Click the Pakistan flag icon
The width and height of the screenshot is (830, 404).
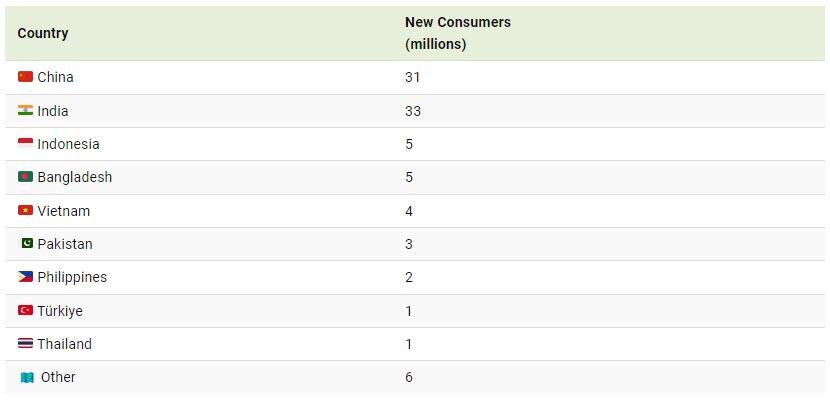[27, 244]
